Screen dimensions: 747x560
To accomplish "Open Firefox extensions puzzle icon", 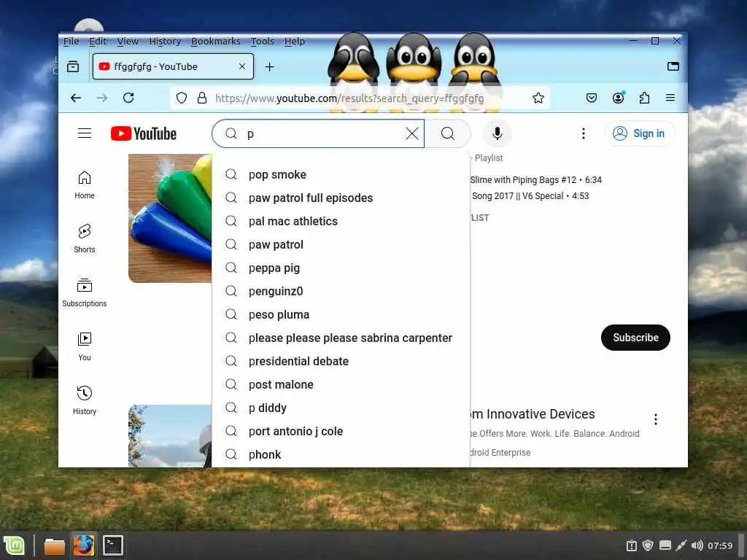I will pos(645,98).
